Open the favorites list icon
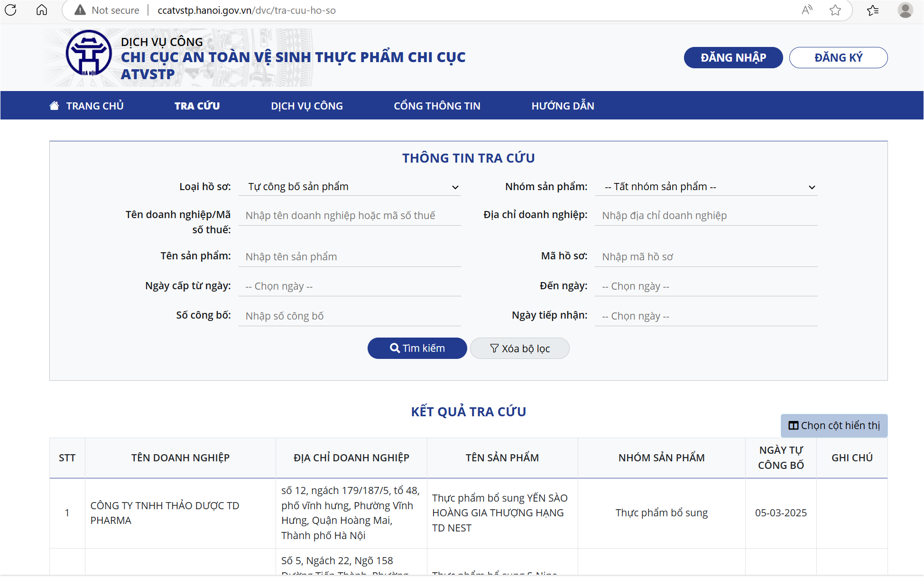Screen dimensions: 924x577 point(873,10)
